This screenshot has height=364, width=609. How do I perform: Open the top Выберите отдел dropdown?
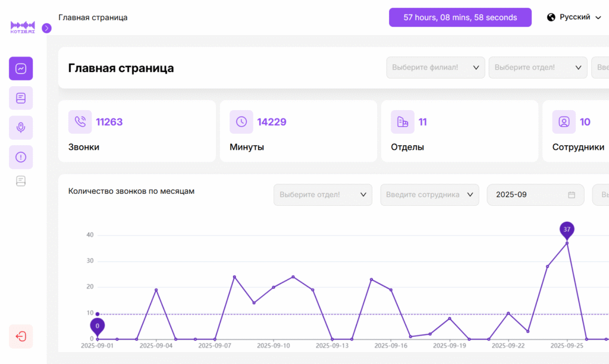click(x=538, y=68)
